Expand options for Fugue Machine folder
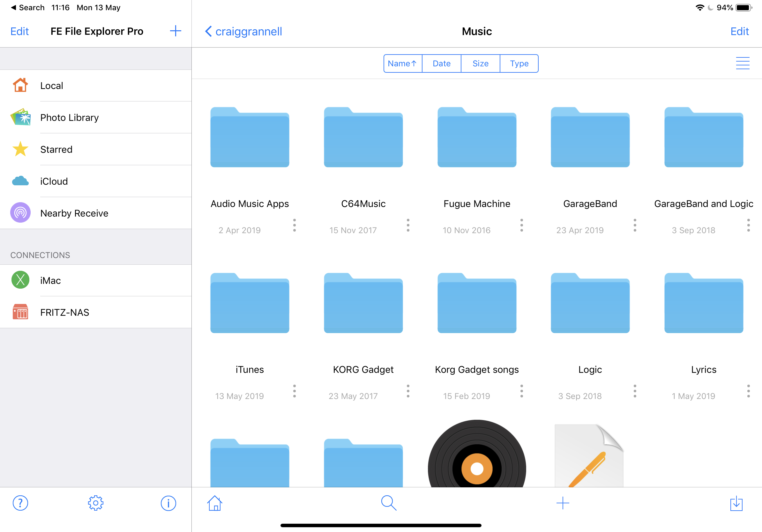762x532 pixels. click(522, 225)
